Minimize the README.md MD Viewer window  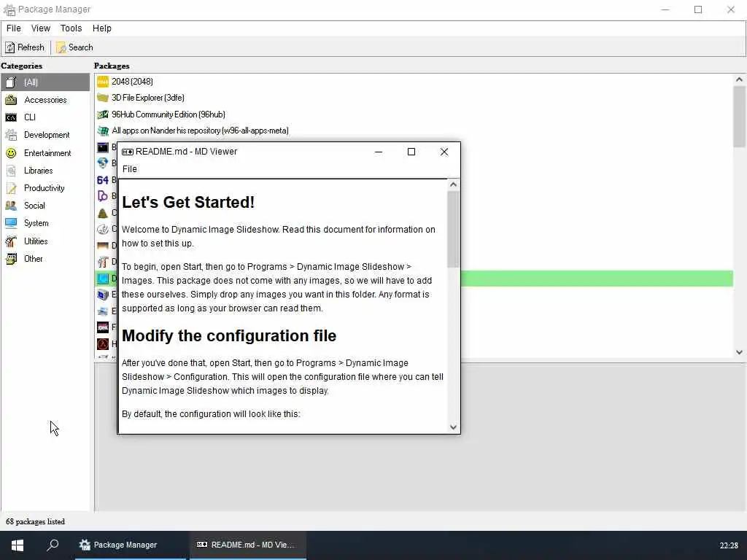379,152
